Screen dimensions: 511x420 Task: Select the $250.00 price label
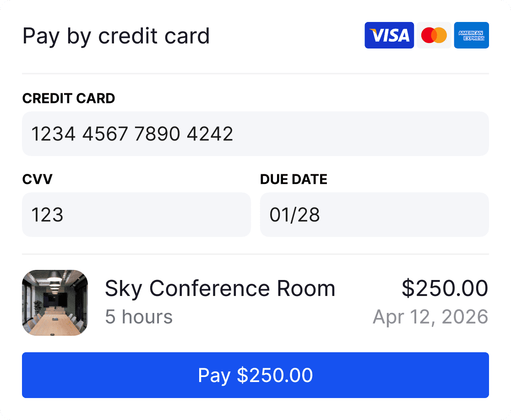point(446,288)
